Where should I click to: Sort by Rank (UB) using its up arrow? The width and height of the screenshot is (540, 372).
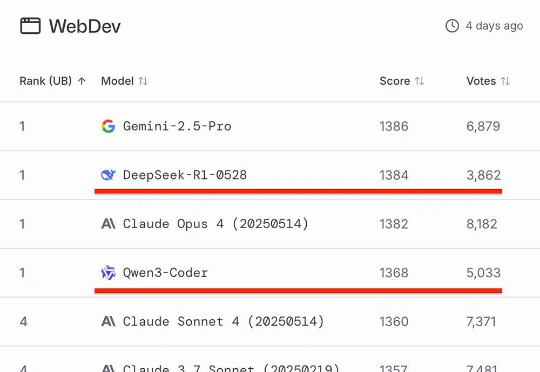coord(82,81)
